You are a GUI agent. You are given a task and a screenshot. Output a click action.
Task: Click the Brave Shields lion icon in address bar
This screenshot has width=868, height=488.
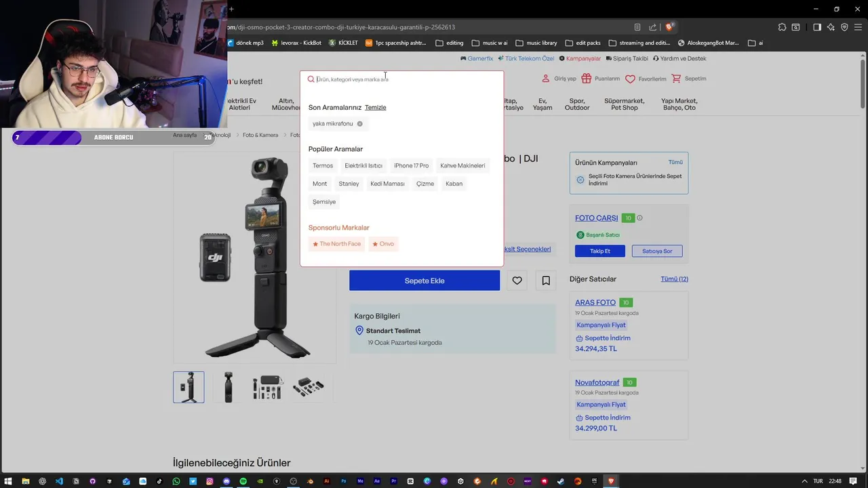pos(669,27)
